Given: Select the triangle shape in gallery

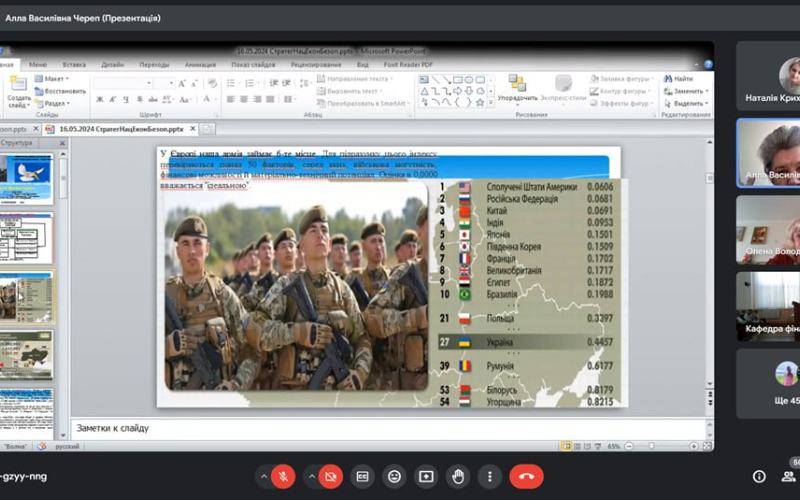Looking at the screenshot, I should 424,91.
